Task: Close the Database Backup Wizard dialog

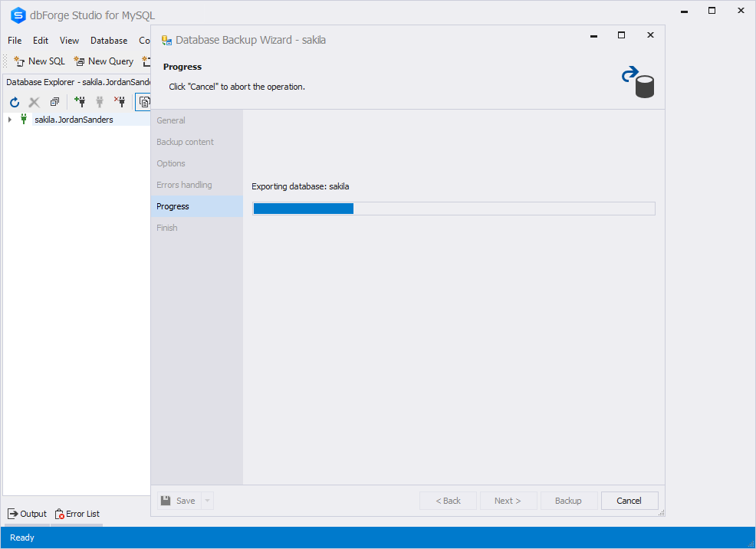Action: [650, 35]
